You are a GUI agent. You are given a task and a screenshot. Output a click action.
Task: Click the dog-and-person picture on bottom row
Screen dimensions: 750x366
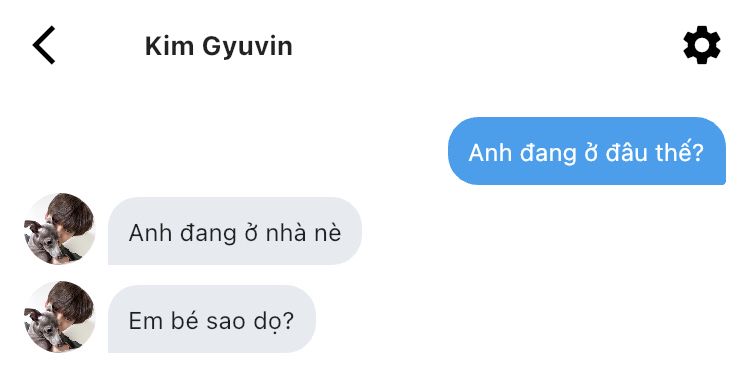[59, 317]
